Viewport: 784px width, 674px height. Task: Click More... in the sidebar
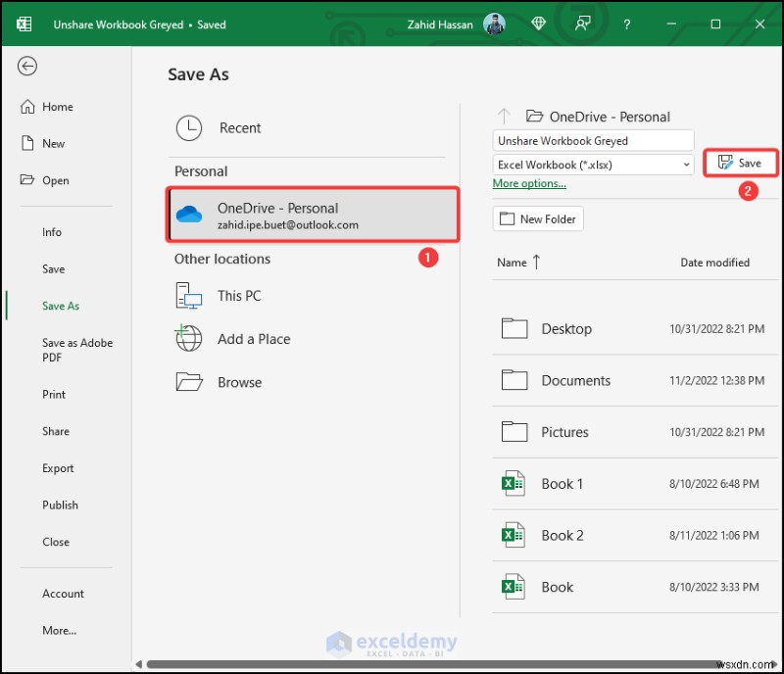coord(59,631)
